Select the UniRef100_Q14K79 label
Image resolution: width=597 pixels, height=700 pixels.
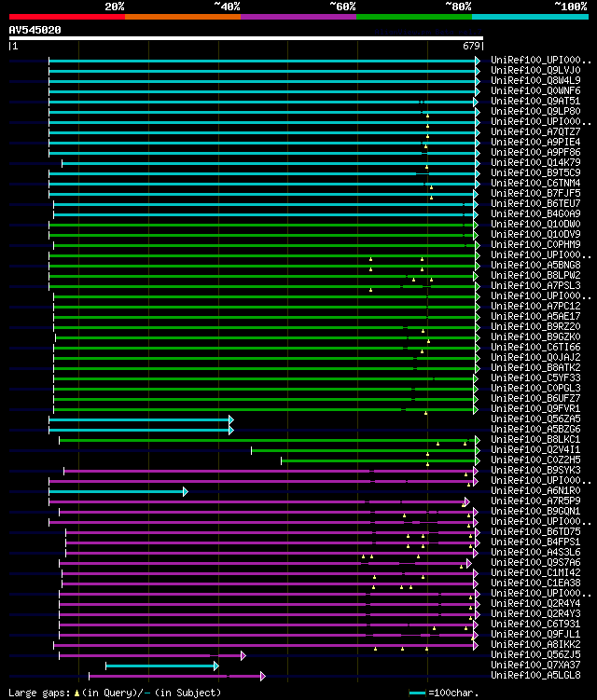tap(535, 162)
